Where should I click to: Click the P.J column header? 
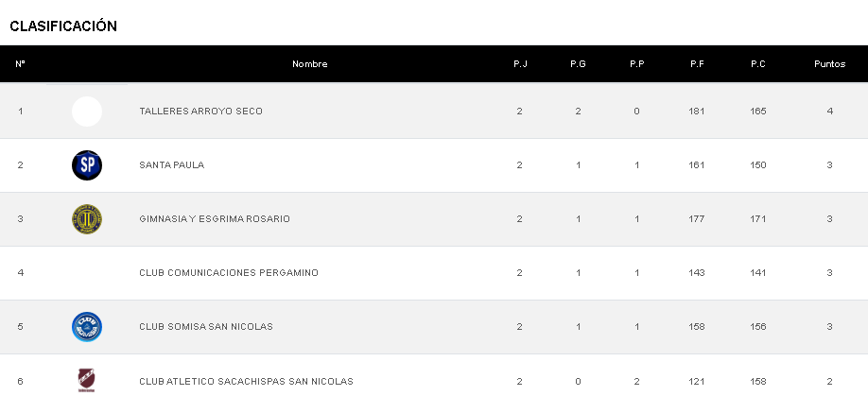point(520,64)
